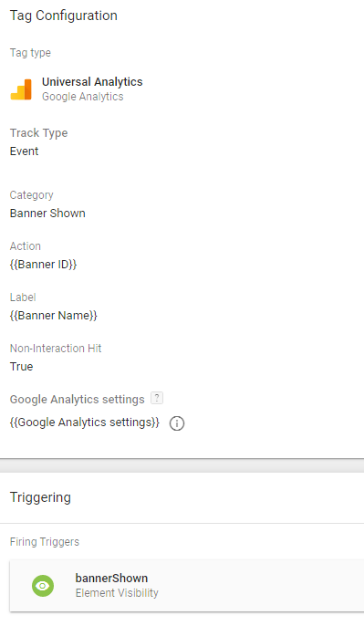Click the Tag Configuration heading

(64, 16)
